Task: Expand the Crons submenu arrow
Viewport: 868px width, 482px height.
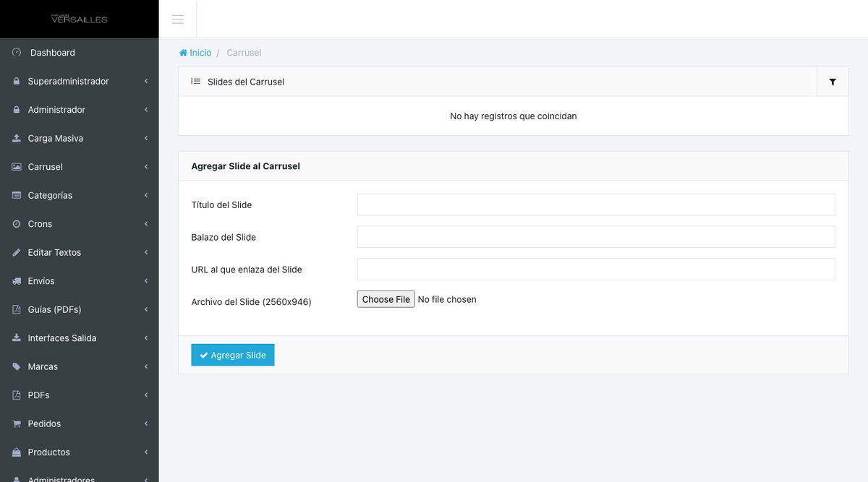Action: pos(146,224)
